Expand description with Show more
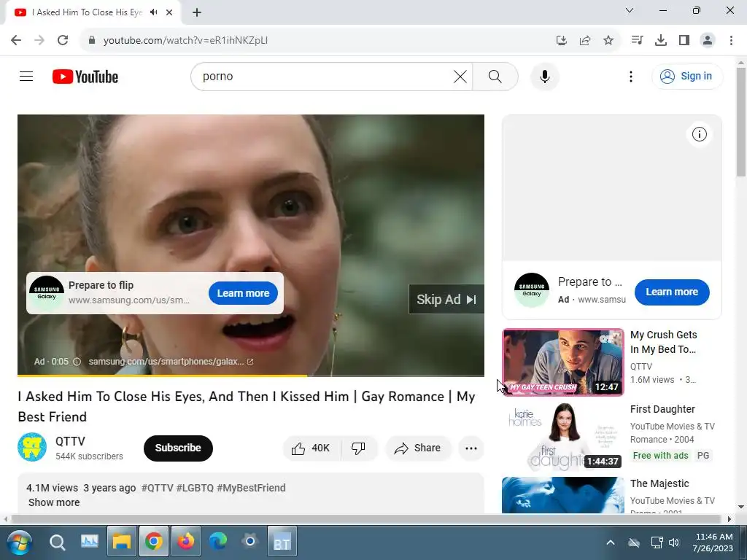747x560 pixels. coord(54,502)
